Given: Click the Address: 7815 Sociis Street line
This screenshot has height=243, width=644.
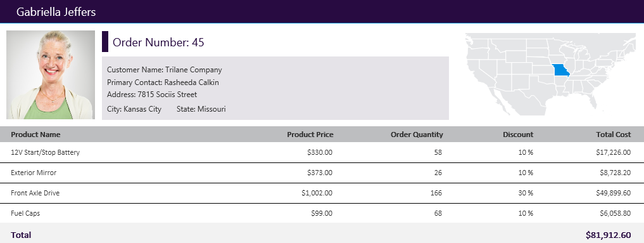Looking at the screenshot, I should click(x=152, y=95).
